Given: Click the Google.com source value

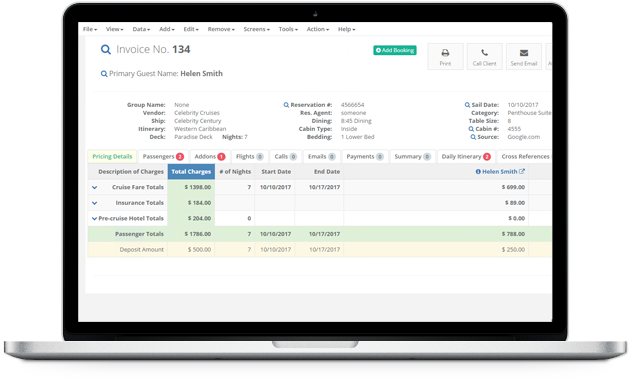Looking at the screenshot, I should tap(524, 137).
